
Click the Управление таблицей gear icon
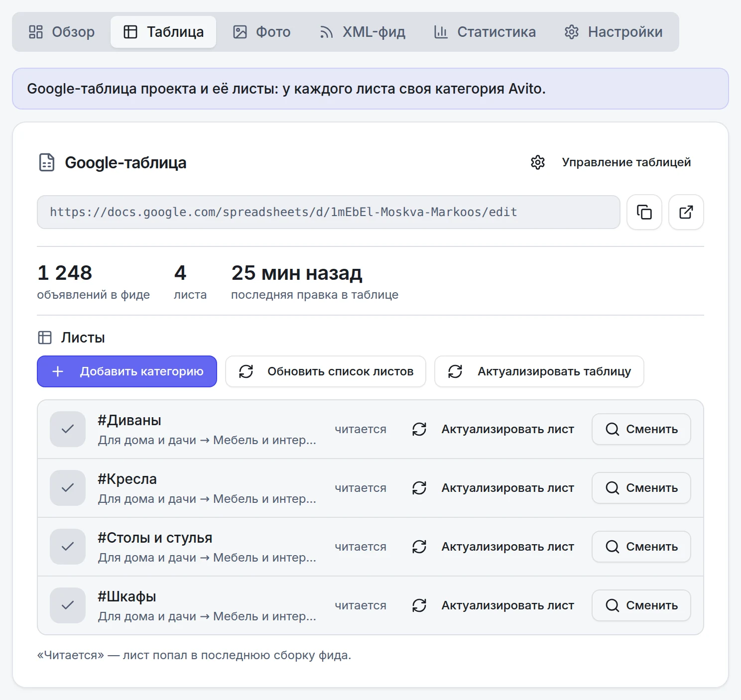click(538, 162)
